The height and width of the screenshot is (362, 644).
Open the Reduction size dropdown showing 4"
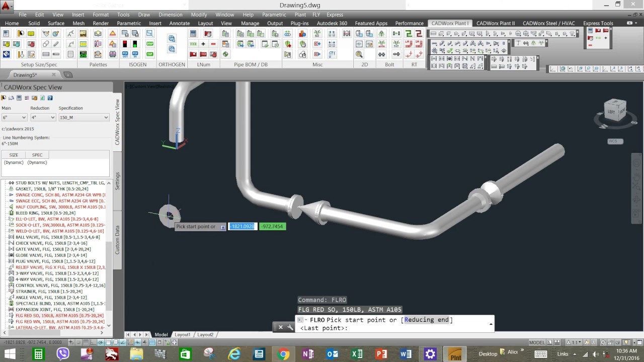(43, 117)
